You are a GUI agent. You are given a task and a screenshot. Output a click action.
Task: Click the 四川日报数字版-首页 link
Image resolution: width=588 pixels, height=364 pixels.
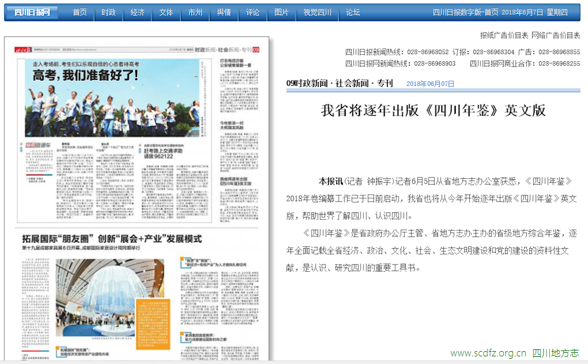coord(466,12)
